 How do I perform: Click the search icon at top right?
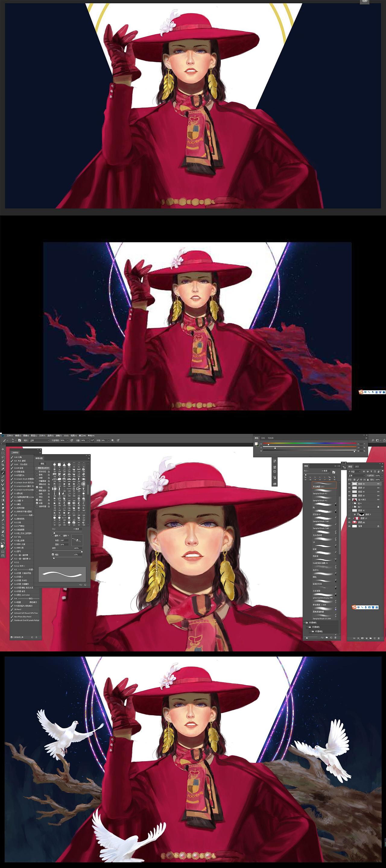pyautogui.click(x=373, y=440)
